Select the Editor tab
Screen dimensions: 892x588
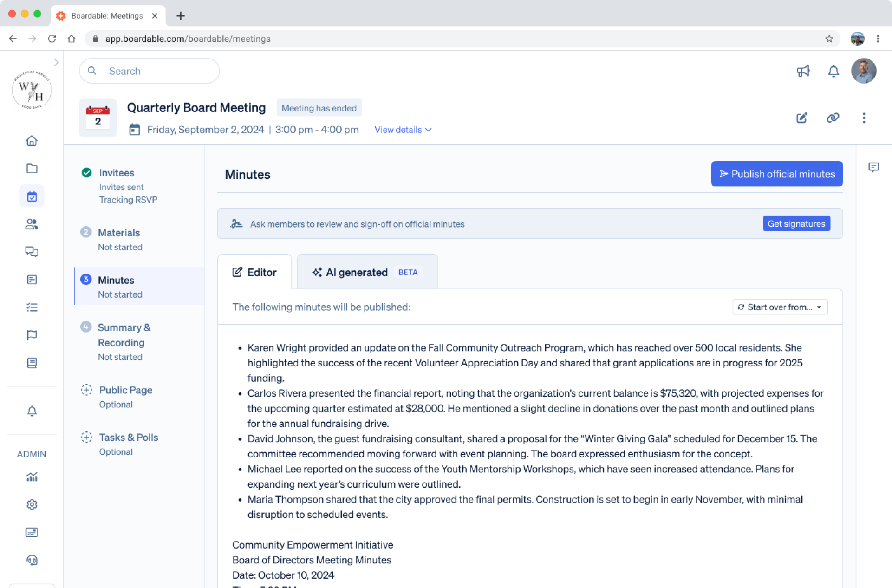pyautogui.click(x=254, y=272)
